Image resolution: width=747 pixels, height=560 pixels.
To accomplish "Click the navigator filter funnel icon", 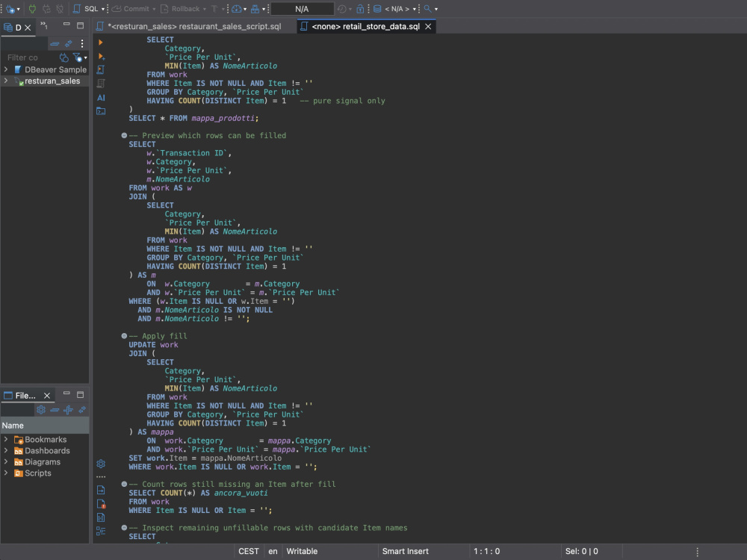I will (77, 57).
